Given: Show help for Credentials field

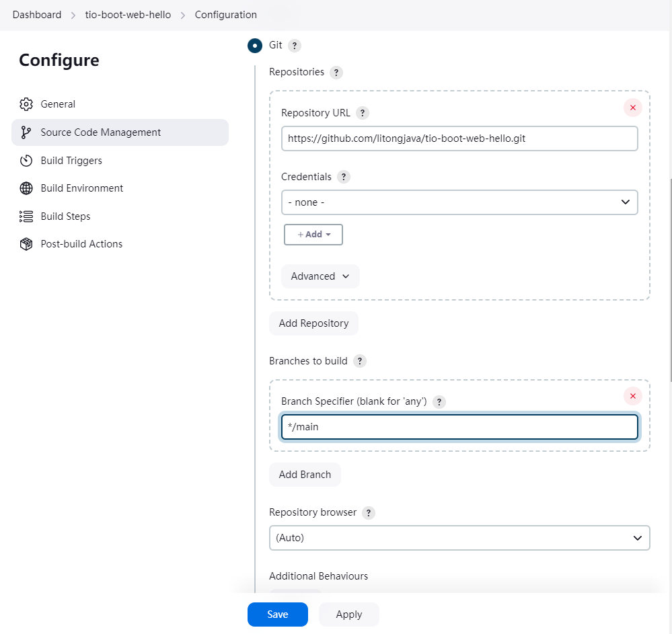Looking at the screenshot, I should [x=344, y=177].
